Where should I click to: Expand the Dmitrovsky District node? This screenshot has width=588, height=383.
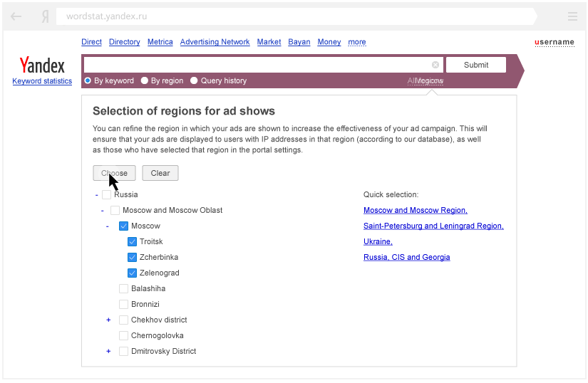tap(108, 351)
